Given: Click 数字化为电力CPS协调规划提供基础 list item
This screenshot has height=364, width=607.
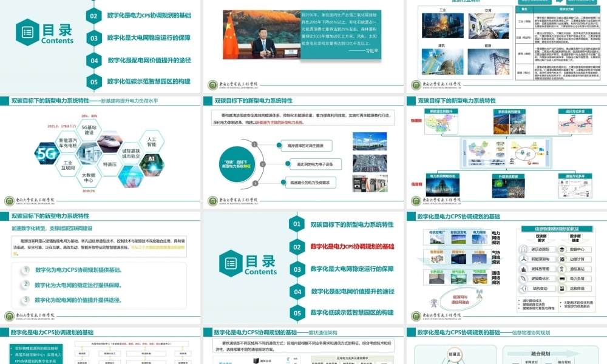Looking at the screenshot, I should (x=78, y=269).
